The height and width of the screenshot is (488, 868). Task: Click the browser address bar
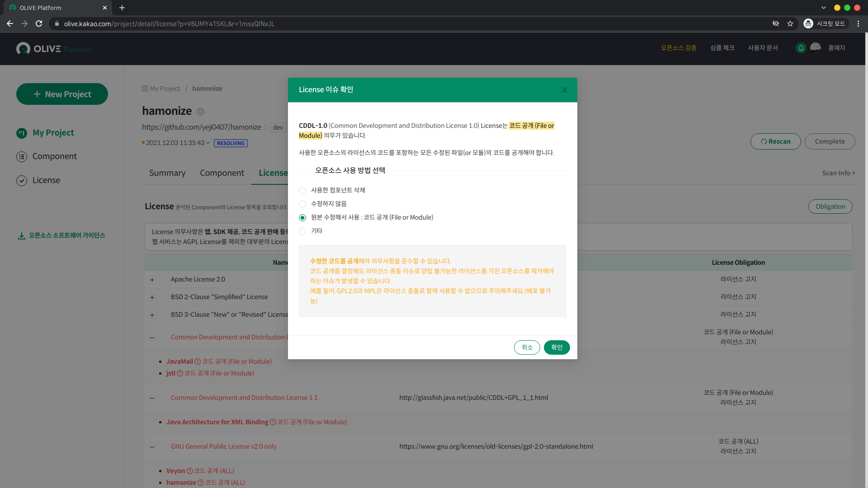[271, 23]
